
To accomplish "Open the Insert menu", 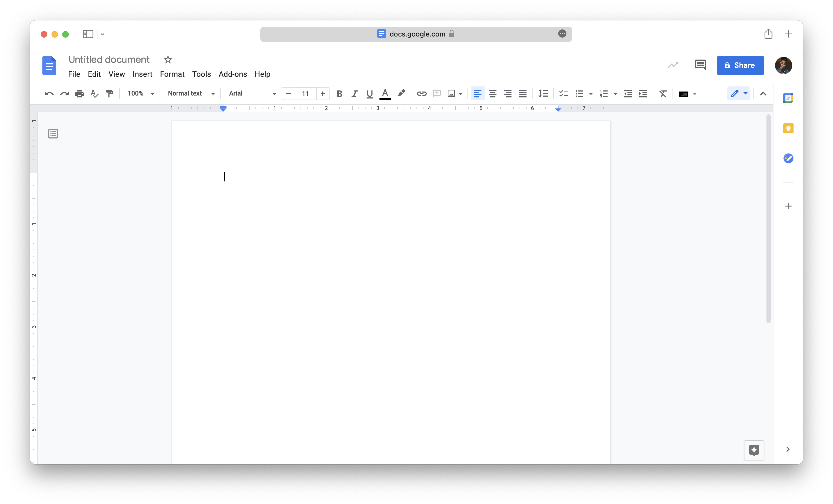I will pyautogui.click(x=142, y=74).
